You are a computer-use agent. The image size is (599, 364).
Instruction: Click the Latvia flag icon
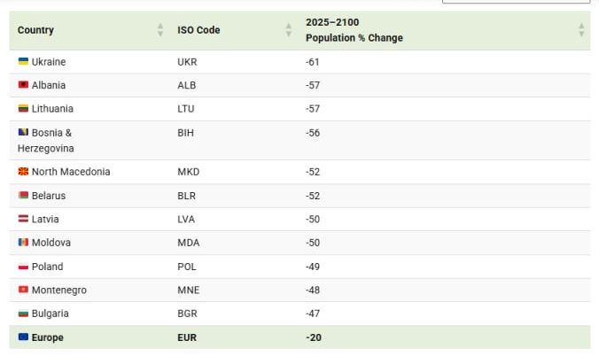pyautogui.click(x=23, y=219)
